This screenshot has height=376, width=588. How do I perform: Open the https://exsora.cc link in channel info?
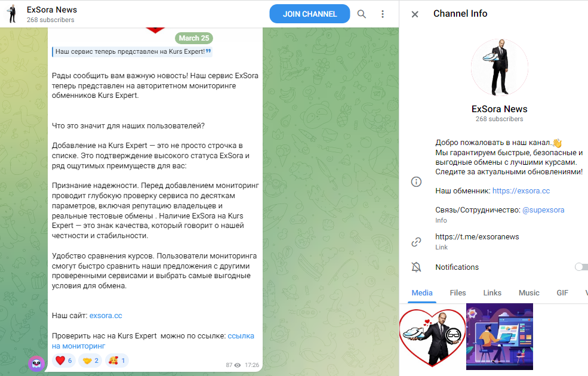coord(521,191)
